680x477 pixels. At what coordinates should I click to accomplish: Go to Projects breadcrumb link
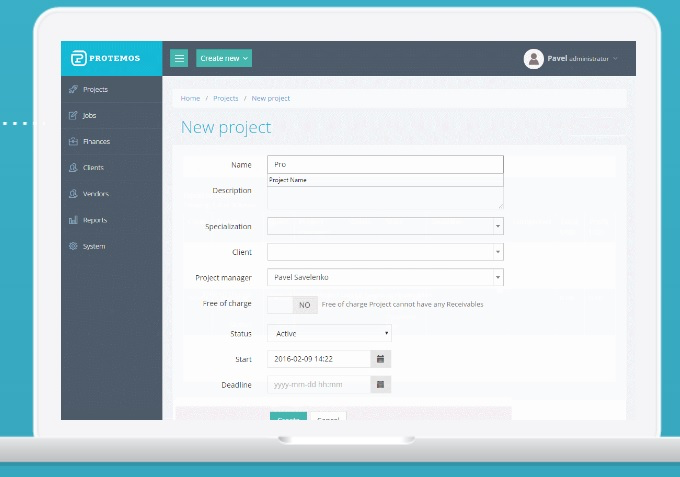tap(226, 98)
